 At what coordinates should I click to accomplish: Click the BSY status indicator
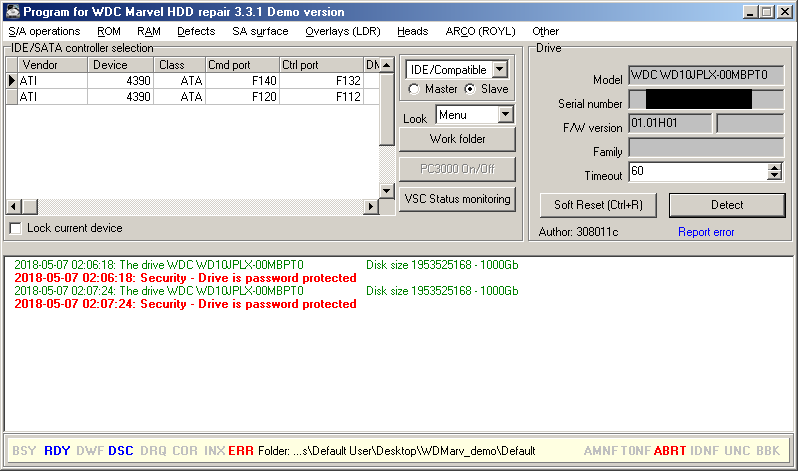24,451
